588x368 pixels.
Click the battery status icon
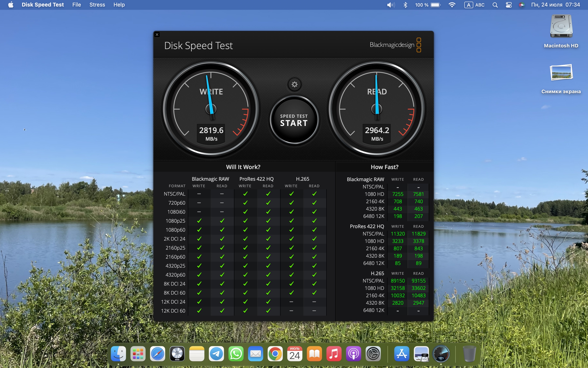click(x=428, y=5)
